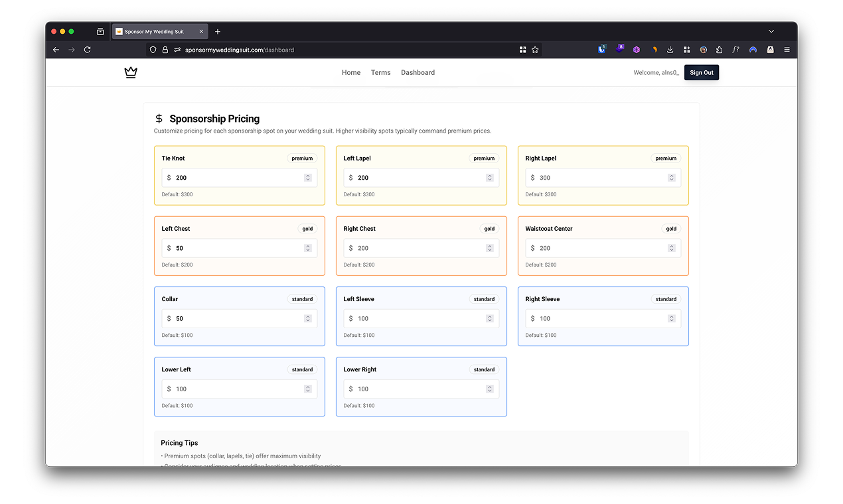The height and width of the screenshot is (504, 843).
Task: Click the Right Chest price stepper arrows
Action: (490, 248)
